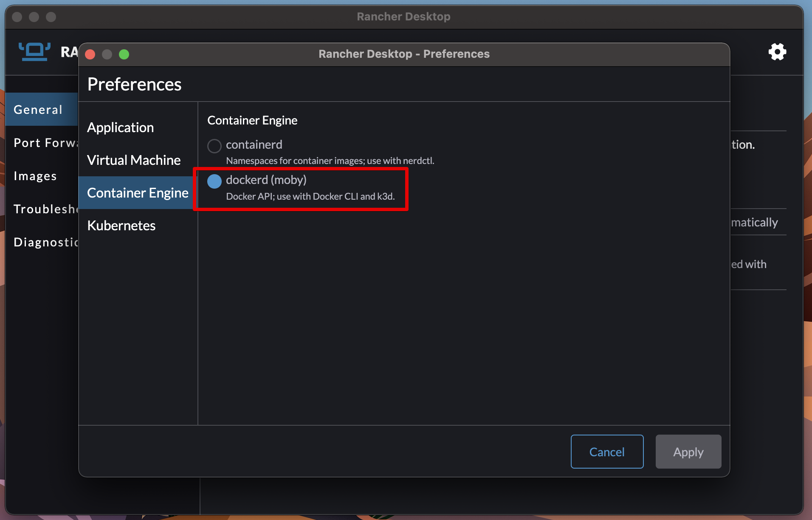This screenshot has height=520, width=812.
Task: Select General in main window sidebar
Action: coord(42,109)
